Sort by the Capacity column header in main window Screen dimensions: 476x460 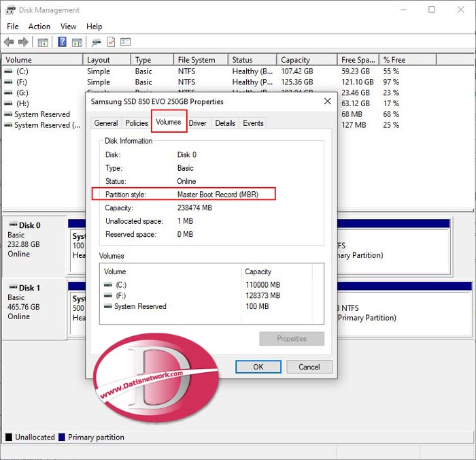tap(307, 60)
